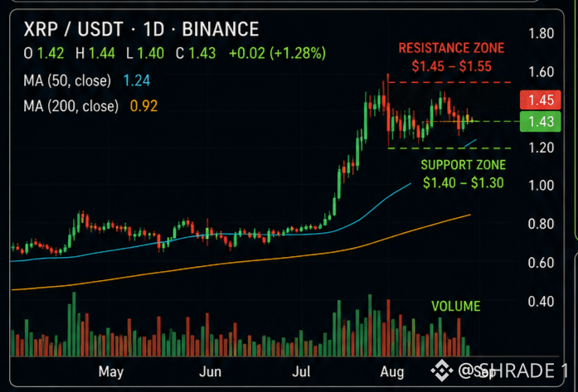The image size is (578, 392).
Task: Click the MA 200 value 0.92
Action: pyautogui.click(x=143, y=106)
